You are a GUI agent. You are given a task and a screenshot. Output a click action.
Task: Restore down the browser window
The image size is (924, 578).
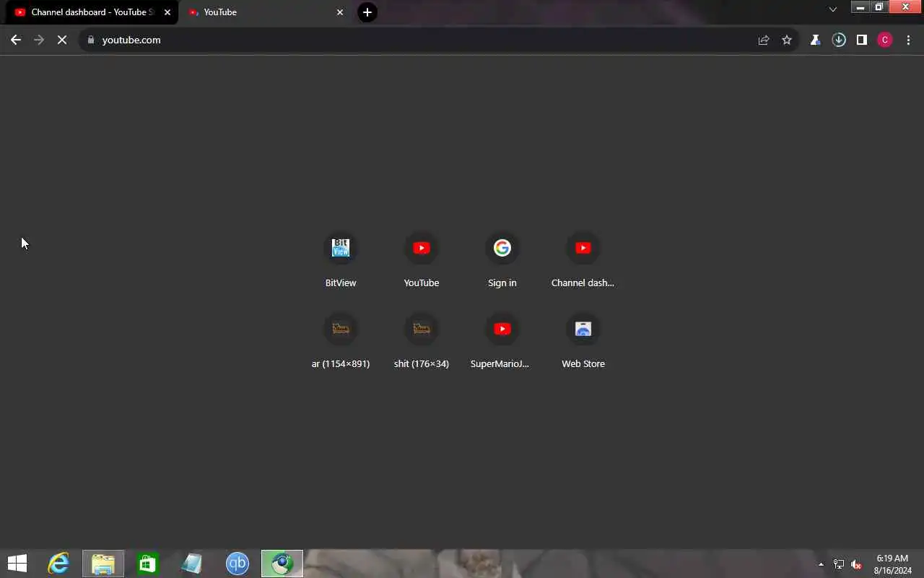tap(879, 7)
